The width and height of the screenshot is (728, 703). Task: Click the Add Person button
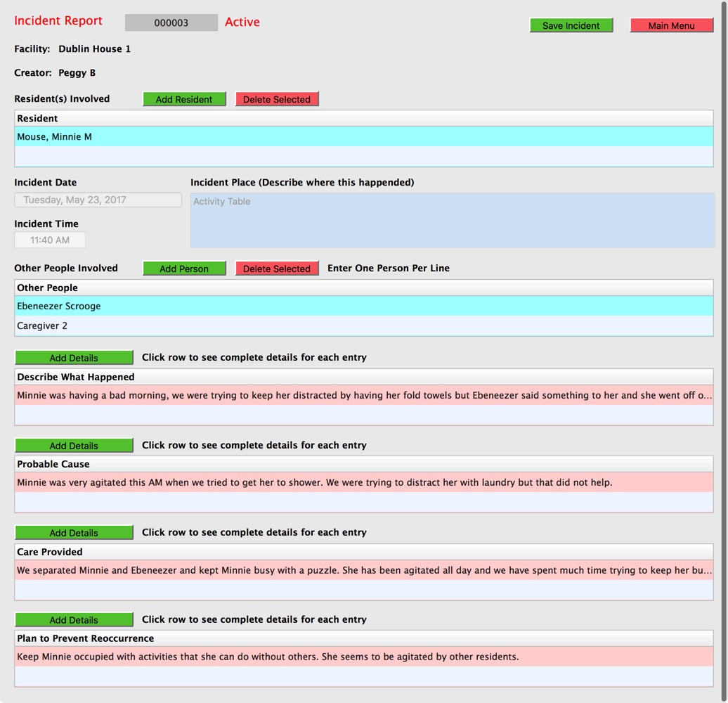point(184,269)
